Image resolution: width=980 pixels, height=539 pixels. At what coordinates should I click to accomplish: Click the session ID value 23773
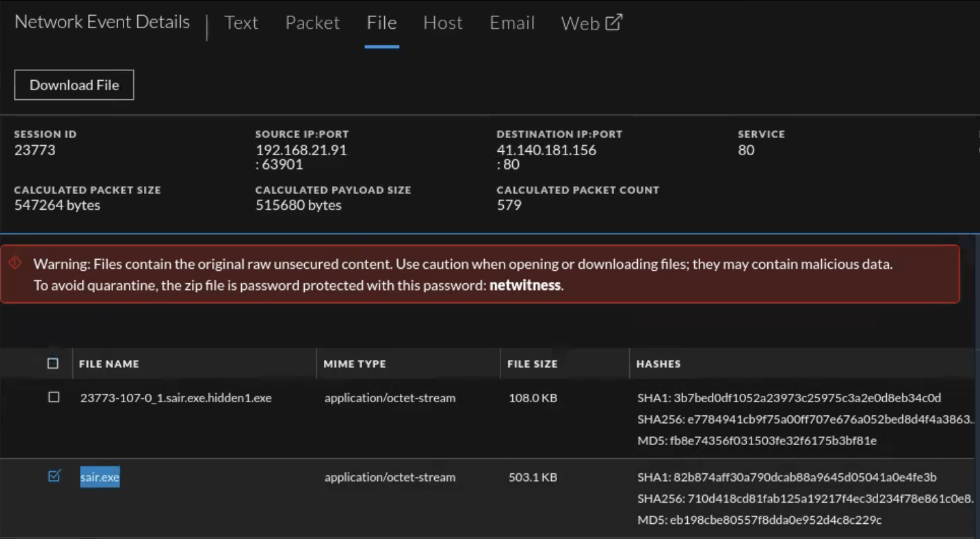35,150
